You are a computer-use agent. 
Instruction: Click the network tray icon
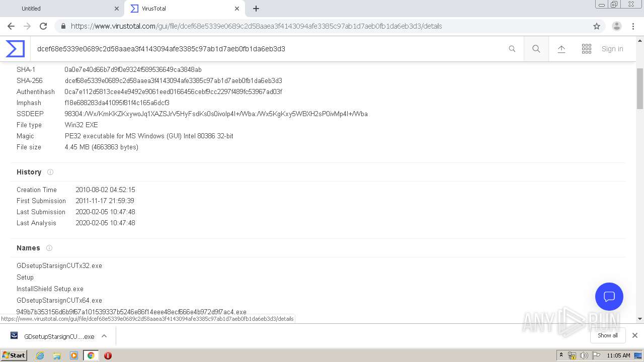pos(572,355)
